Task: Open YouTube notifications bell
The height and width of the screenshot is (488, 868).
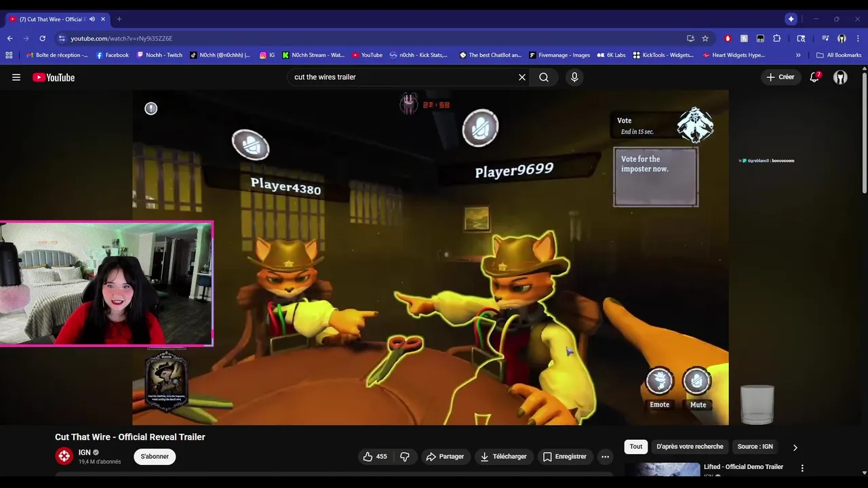Action: pyautogui.click(x=814, y=77)
